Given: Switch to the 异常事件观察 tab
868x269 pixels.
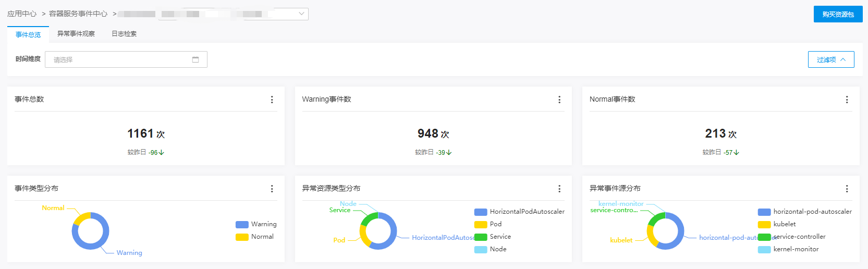Looking at the screenshot, I should click(76, 34).
